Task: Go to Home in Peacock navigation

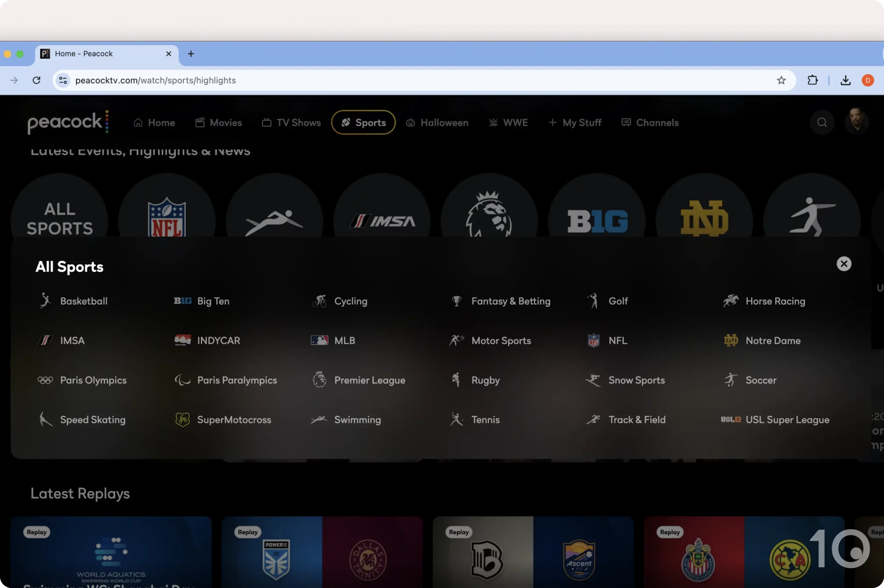Action: click(154, 122)
